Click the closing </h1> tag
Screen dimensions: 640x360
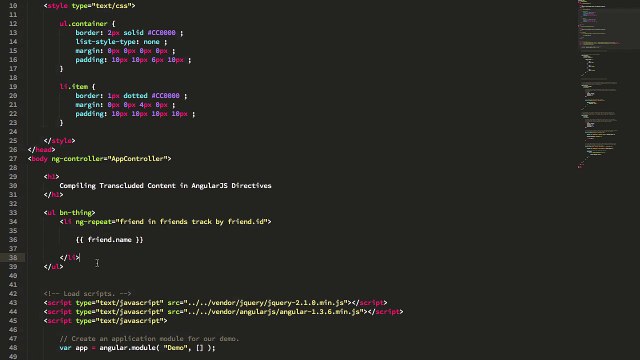click(x=53, y=195)
